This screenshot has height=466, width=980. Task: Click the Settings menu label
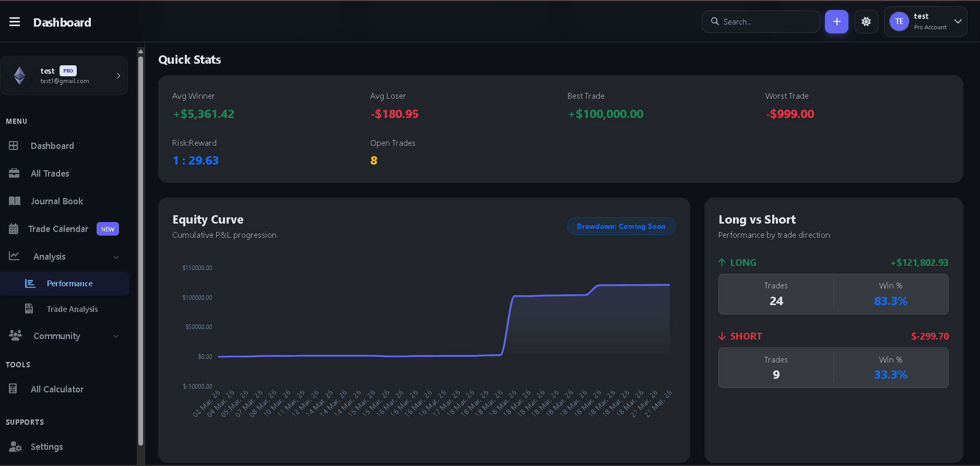47,447
